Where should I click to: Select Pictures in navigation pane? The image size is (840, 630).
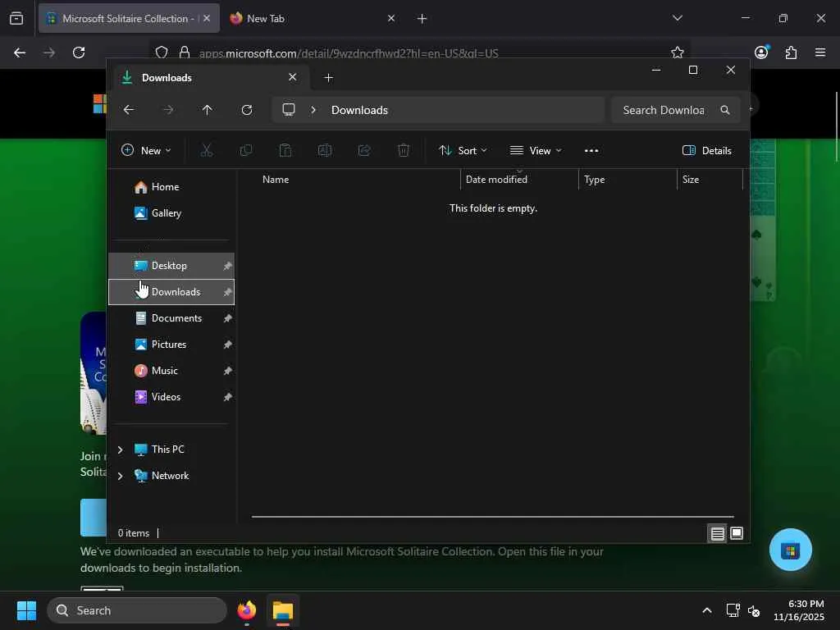click(x=171, y=345)
